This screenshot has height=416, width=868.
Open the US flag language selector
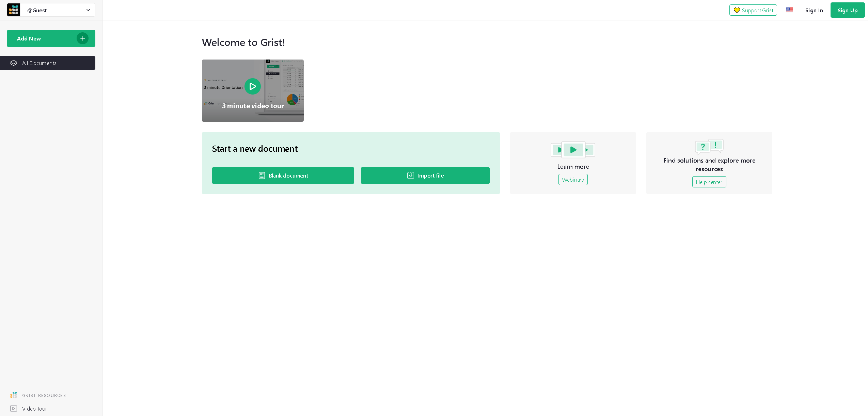(x=789, y=10)
